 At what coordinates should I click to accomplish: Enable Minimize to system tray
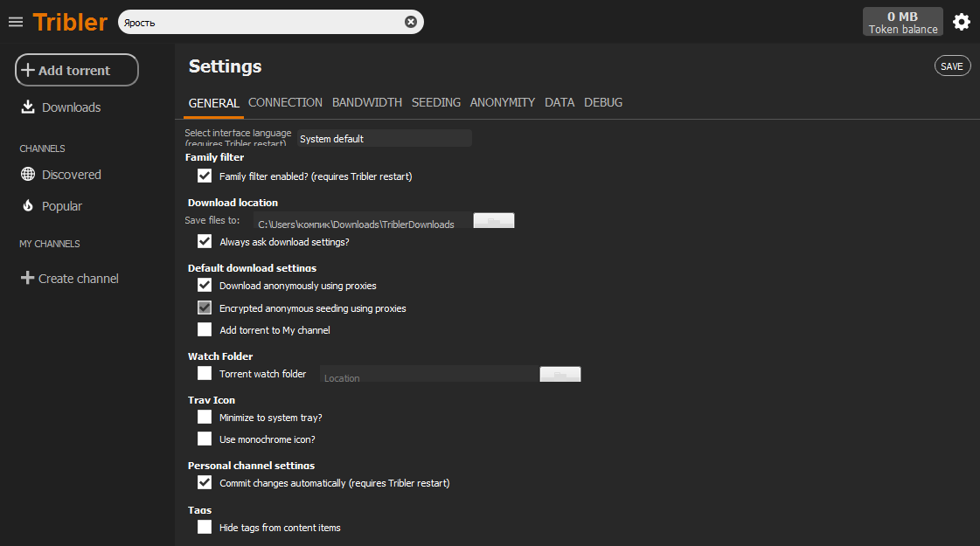205,418
